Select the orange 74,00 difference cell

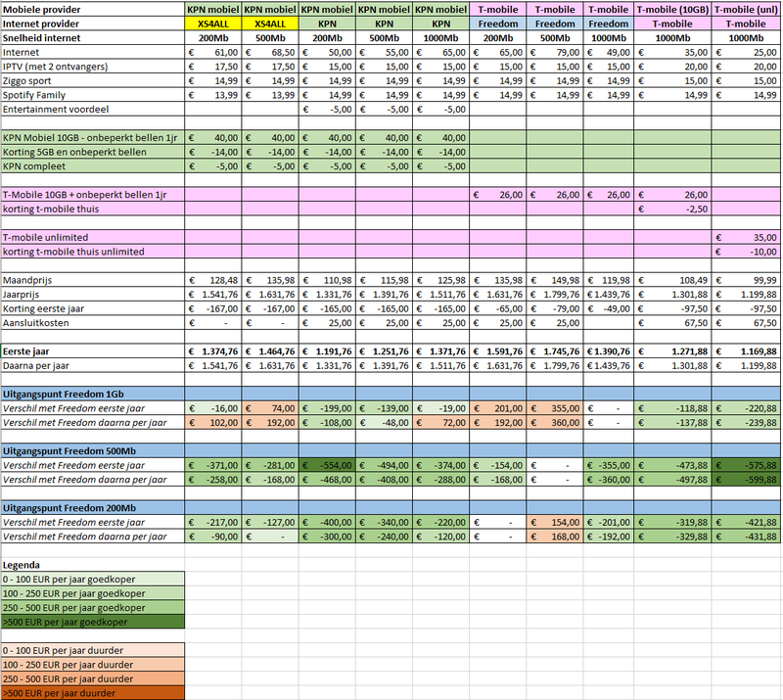(270, 408)
